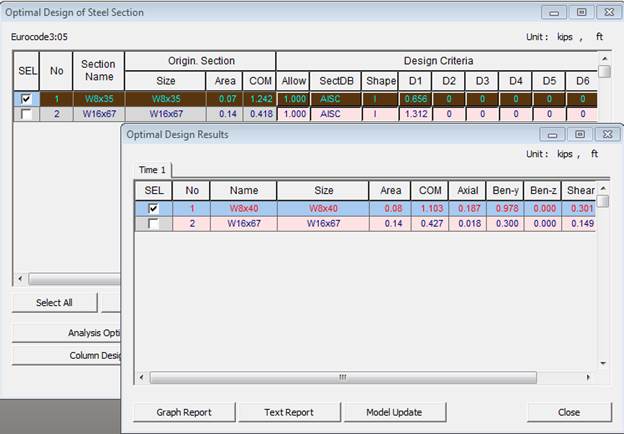Check the W16x67 checkbox in results table
The width and height of the screenshot is (624, 434).
153,223
